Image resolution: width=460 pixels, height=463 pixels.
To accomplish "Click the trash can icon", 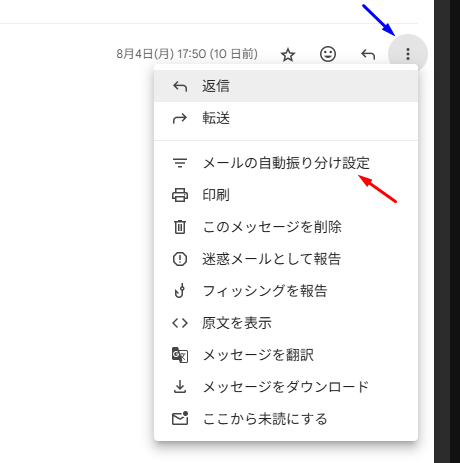I will [x=180, y=227].
